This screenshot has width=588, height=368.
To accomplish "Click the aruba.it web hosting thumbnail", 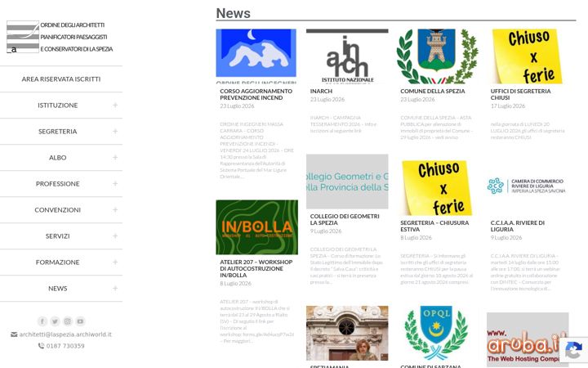I will coord(528,340).
